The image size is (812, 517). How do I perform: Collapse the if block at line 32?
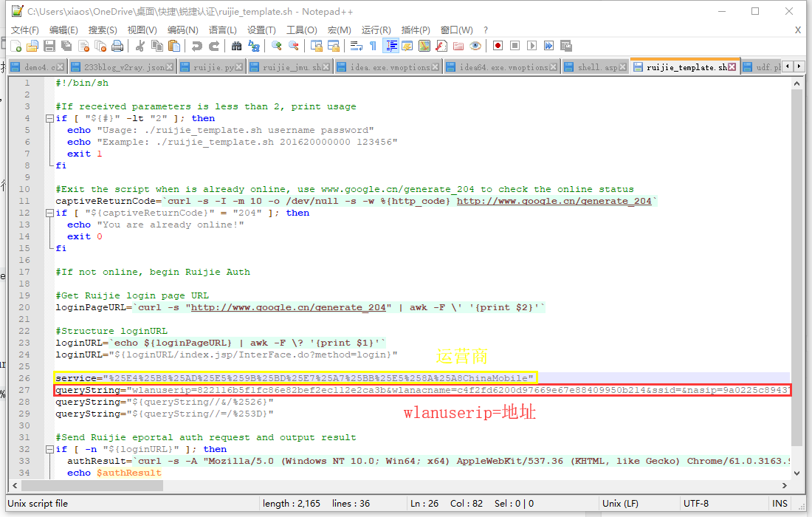click(48, 449)
